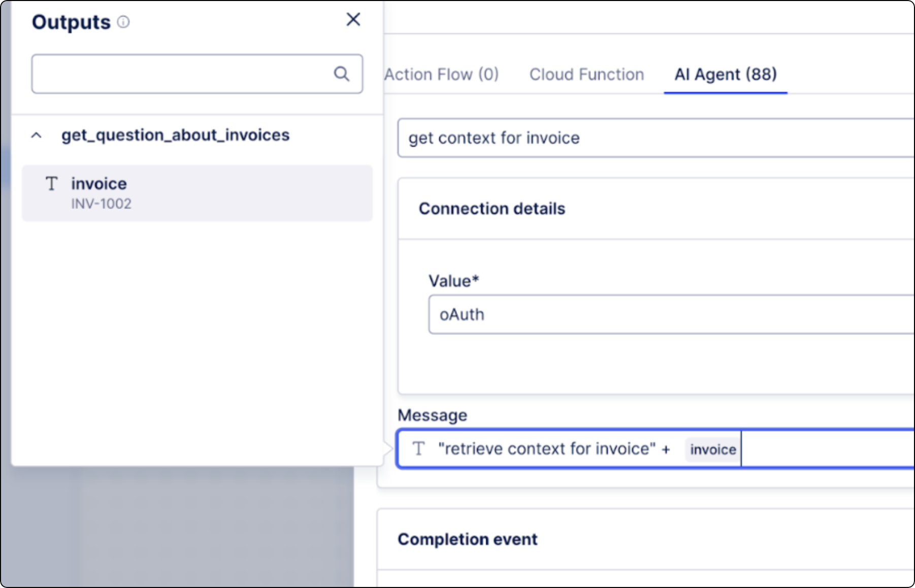Select the get_question_about_invoices group label

click(x=175, y=136)
